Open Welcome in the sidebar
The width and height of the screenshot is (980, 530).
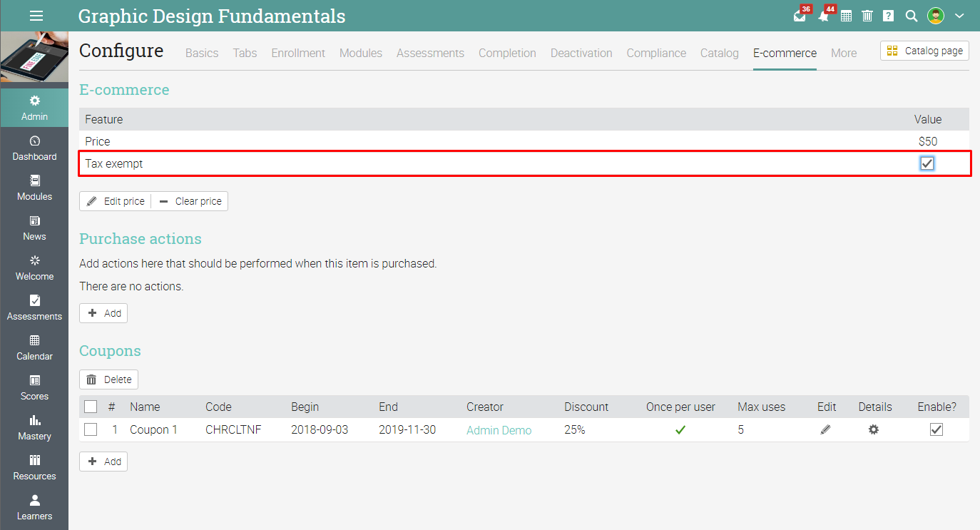click(x=34, y=267)
